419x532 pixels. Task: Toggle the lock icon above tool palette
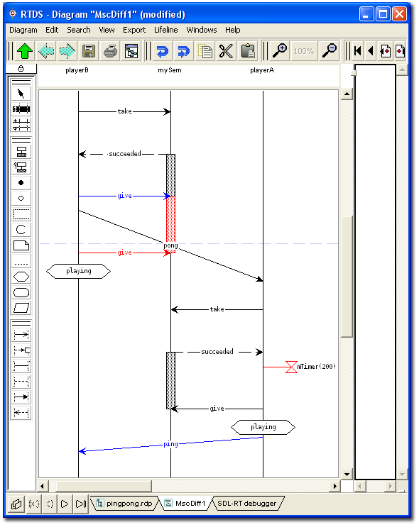tap(21, 69)
